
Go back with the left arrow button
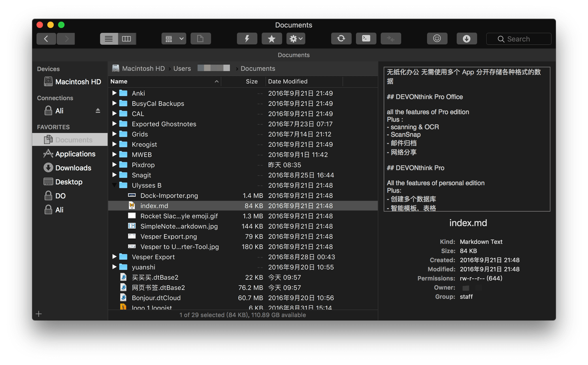click(46, 39)
